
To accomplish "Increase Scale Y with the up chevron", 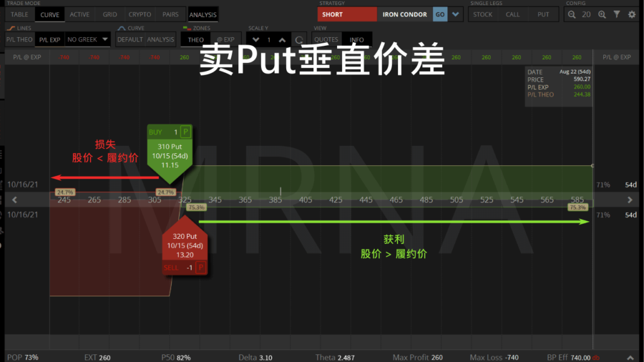I will coord(282,40).
